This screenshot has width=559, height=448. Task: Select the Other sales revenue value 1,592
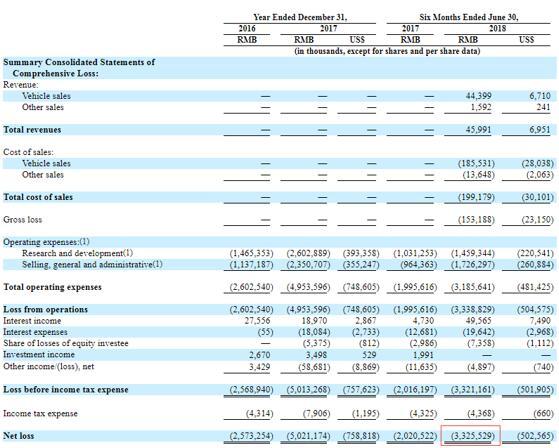(481, 107)
